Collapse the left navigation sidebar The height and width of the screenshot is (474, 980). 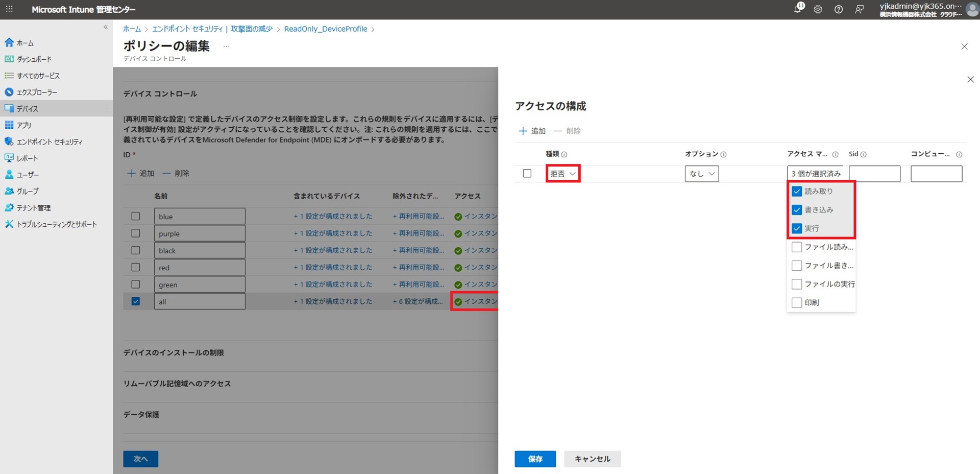(106, 27)
